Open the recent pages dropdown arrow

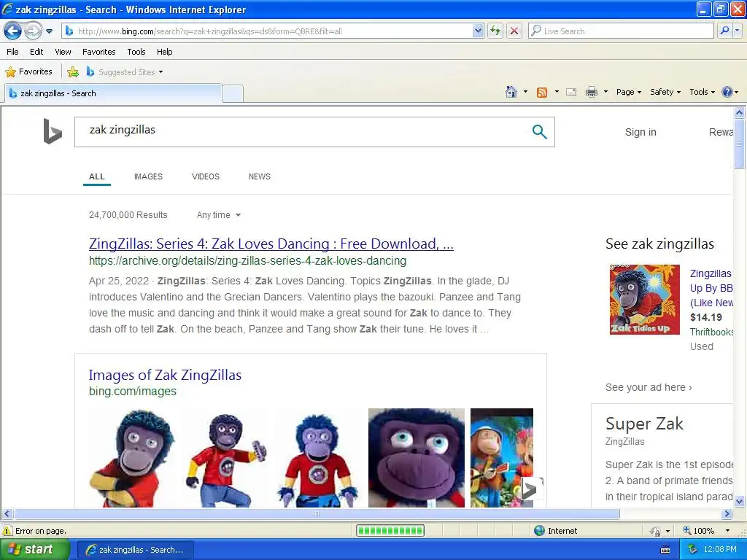pos(49,31)
